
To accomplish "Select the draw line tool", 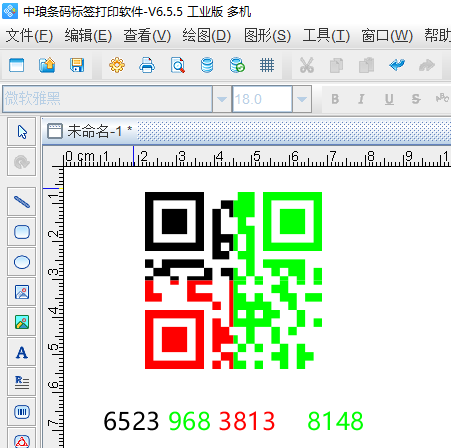I will click(22, 202).
